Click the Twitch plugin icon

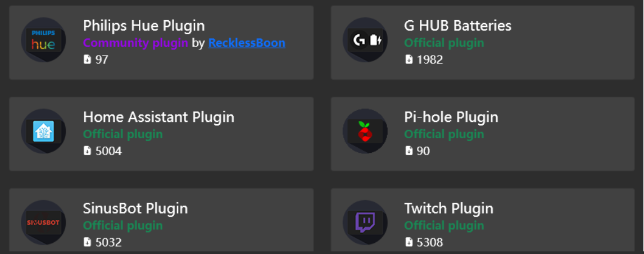coord(365,223)
